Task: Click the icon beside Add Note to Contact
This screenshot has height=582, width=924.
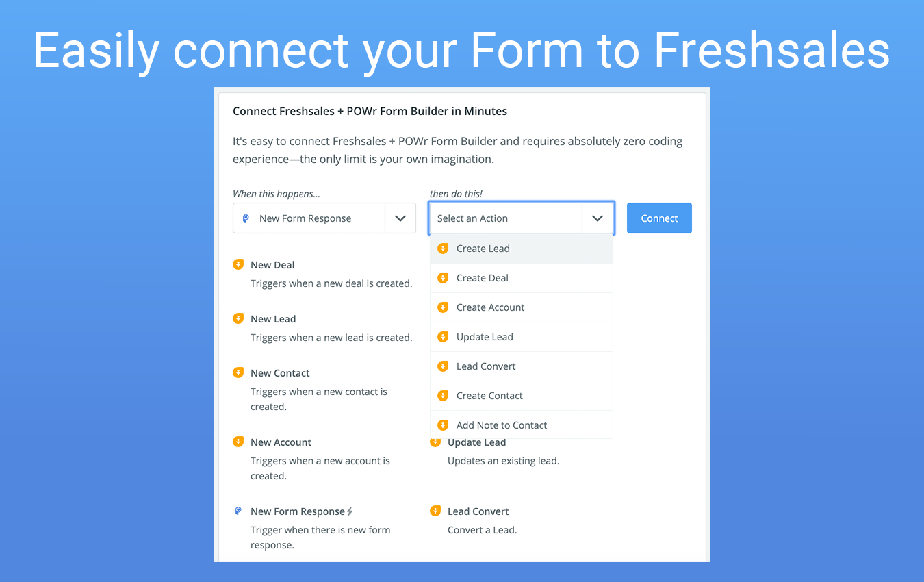Action: point(444,425)
